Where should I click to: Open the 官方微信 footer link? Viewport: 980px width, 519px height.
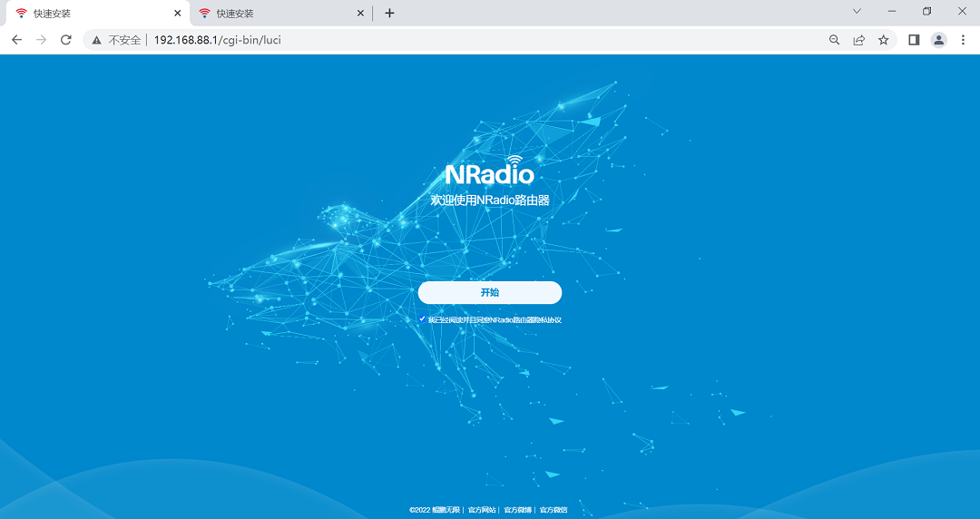554,510
